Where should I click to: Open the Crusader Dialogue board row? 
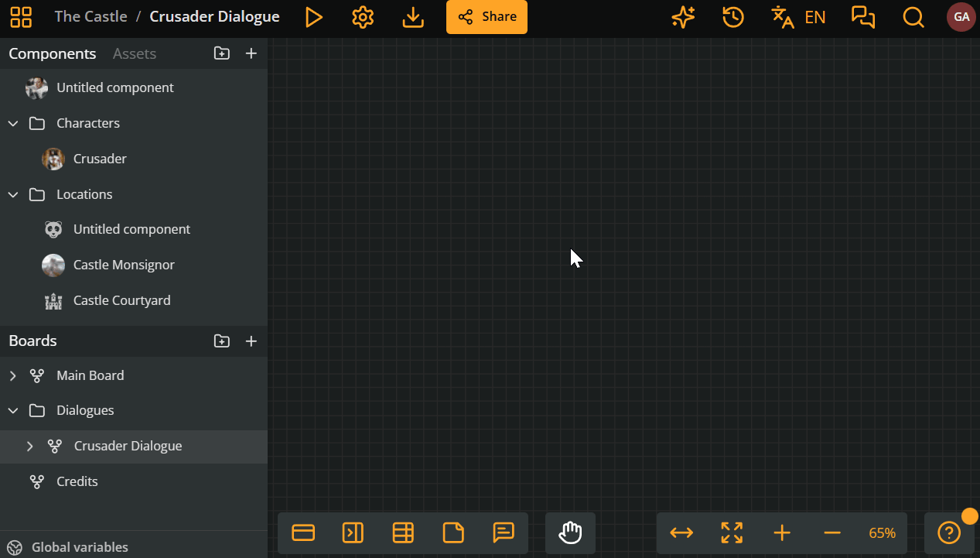(134, 447)
